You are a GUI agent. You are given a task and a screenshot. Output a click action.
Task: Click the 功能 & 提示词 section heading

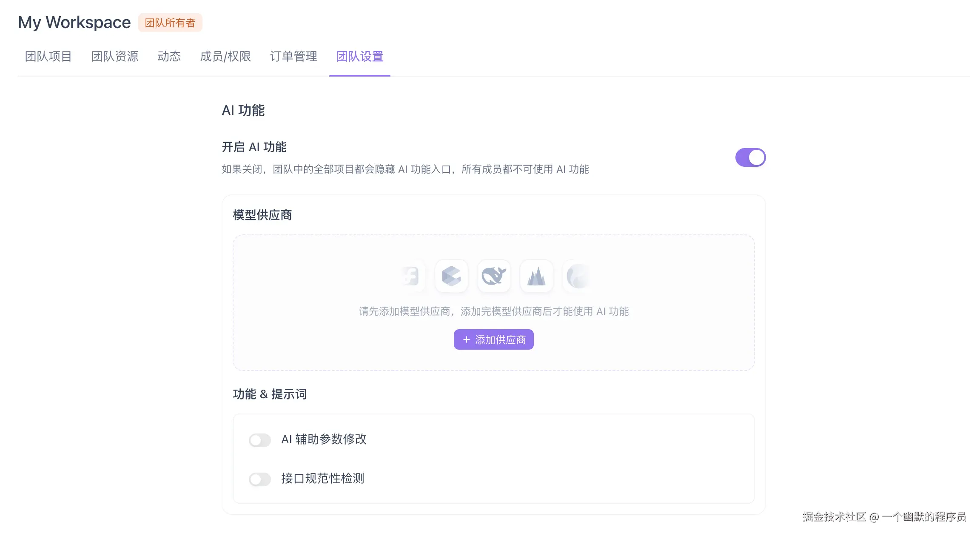tap(270, 394)
